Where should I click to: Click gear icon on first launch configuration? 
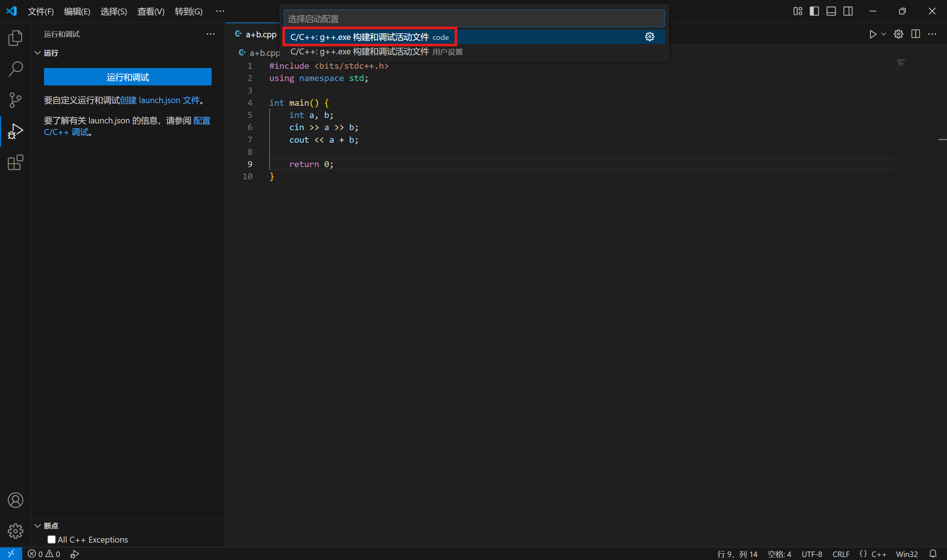650,37
